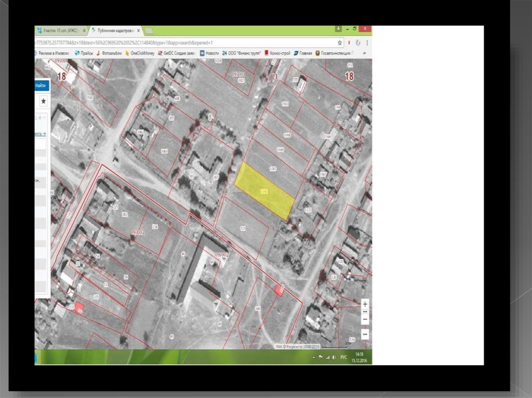
Task: Open the Новости bookmark
Action: tap(209, 53)
